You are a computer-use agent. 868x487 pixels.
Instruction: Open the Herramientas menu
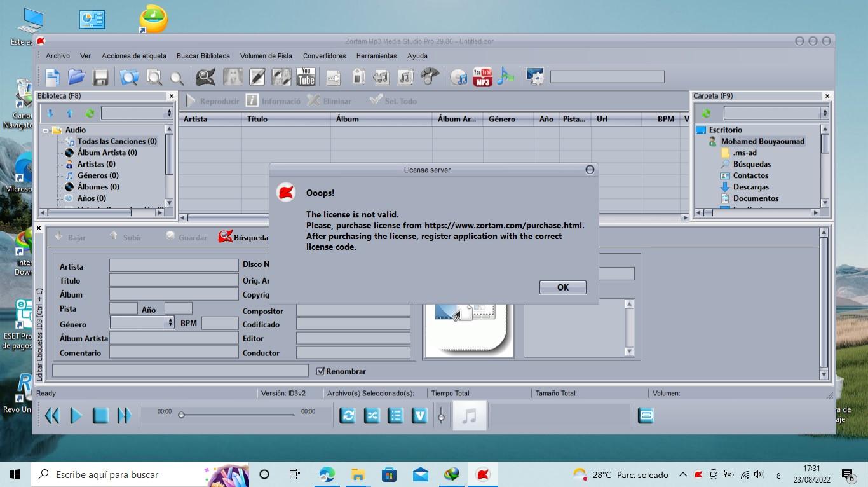click(x=377, y=56)
